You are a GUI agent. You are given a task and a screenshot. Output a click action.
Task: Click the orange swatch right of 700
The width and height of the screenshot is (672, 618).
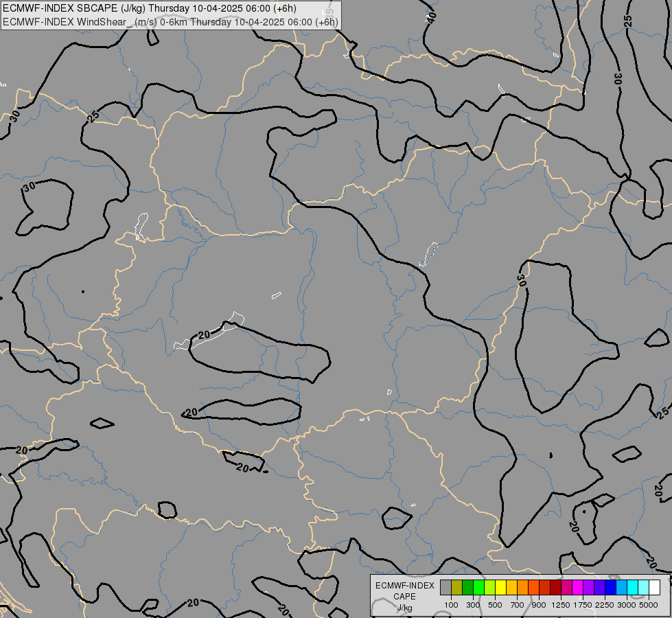[522, 588]
